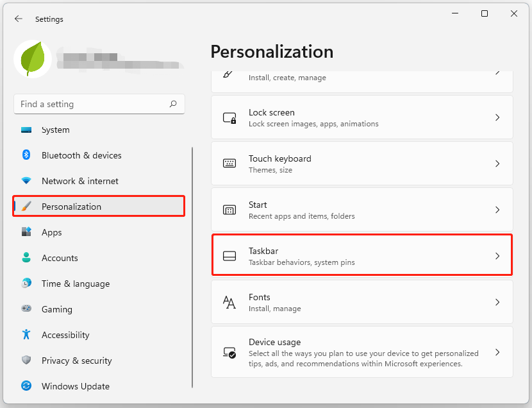Open Network & internet label
Screen dimensions: 532x408
pos(80,181)
